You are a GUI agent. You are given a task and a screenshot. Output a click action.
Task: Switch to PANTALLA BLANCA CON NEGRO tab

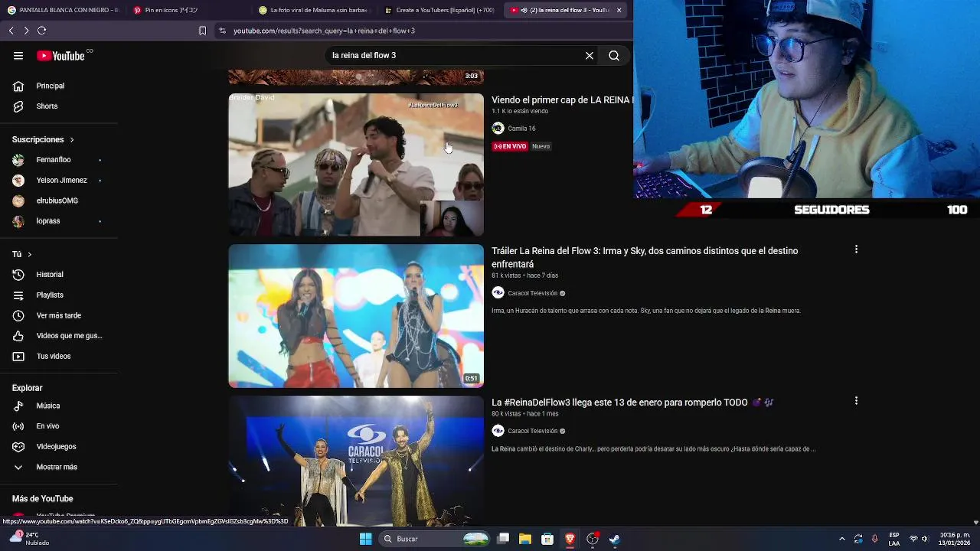click(x=63, y=10)
